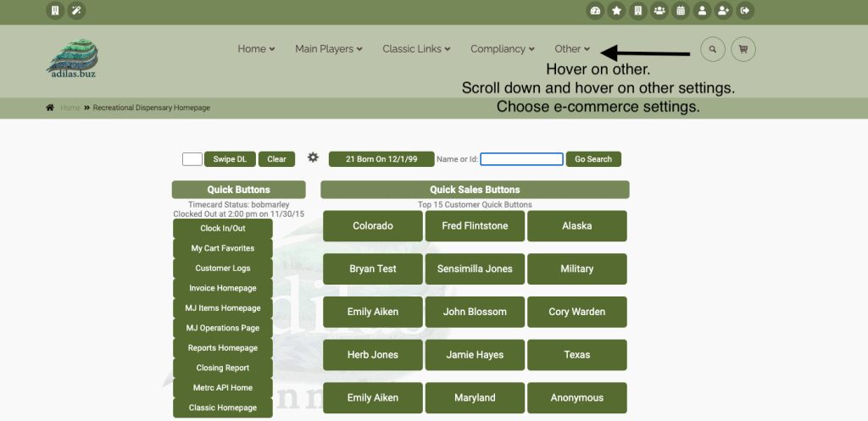This screenshot has width=868, height=421.
Task: Select the Sensimilla Jones customer button
Action: (475, 269)
